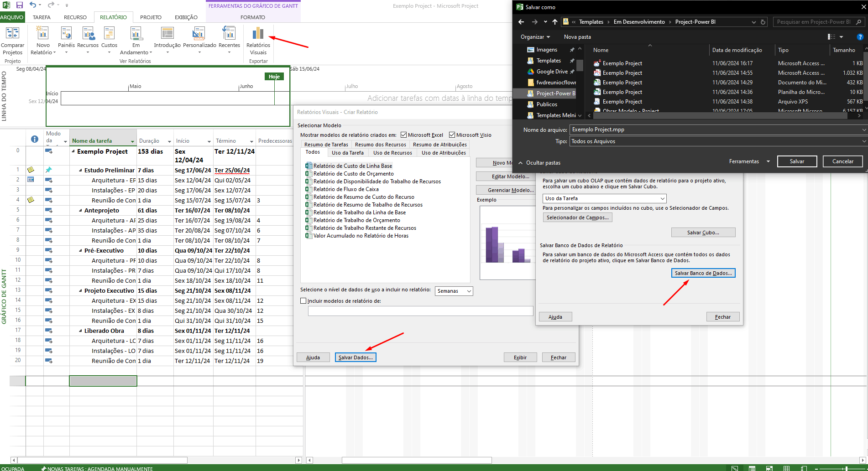Open Selecionador de Campos...
The image size is (868, 471).
[577, 217]
